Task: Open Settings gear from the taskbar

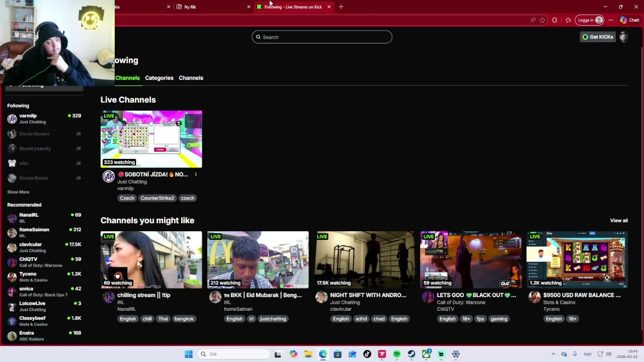Action: click(x=456, y=354)
